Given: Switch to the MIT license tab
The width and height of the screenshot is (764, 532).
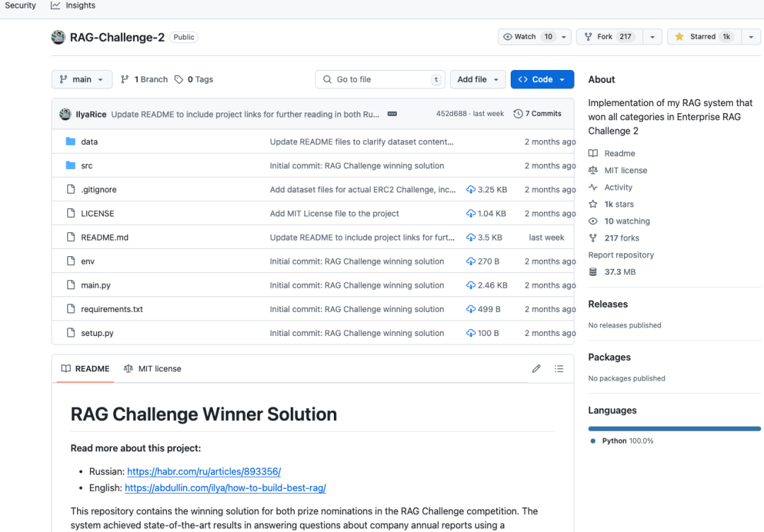Looking at the screenshot, I should [153, 369].
